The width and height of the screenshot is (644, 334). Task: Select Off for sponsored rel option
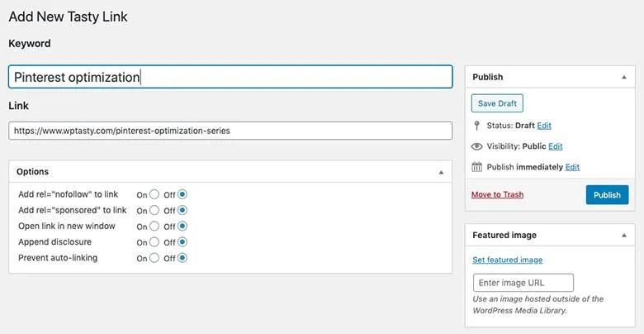182,210
